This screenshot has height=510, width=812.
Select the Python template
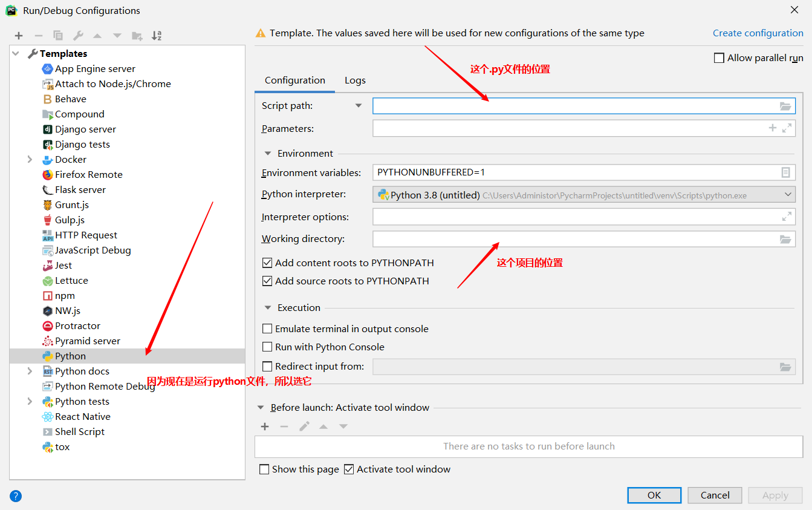click(x=128, y=356)
